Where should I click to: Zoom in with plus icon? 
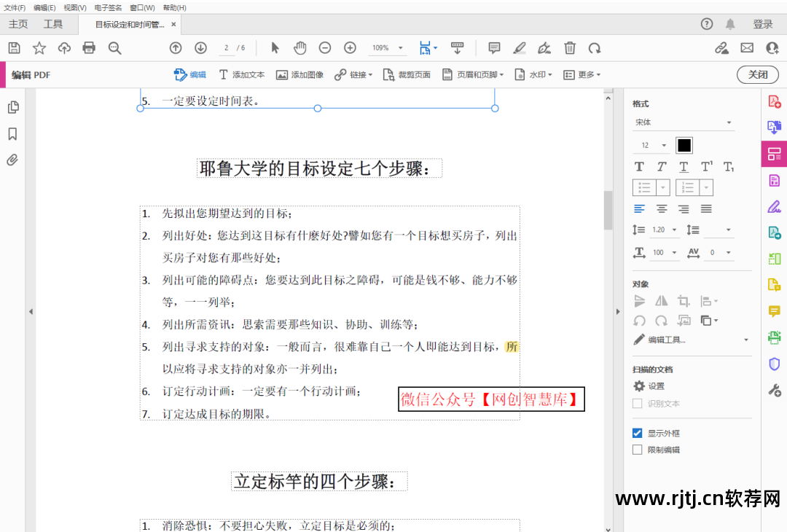coord(350,48)
